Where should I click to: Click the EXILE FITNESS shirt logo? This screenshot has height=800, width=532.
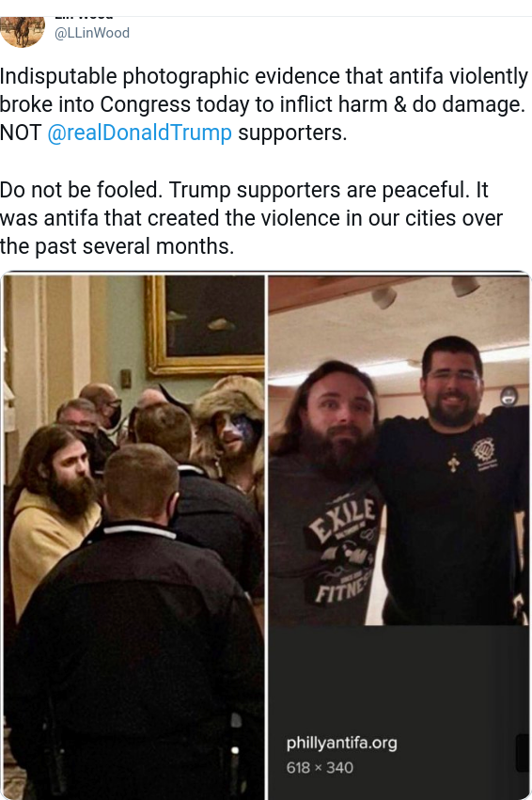pyautogui.click(x=343, y=550)
